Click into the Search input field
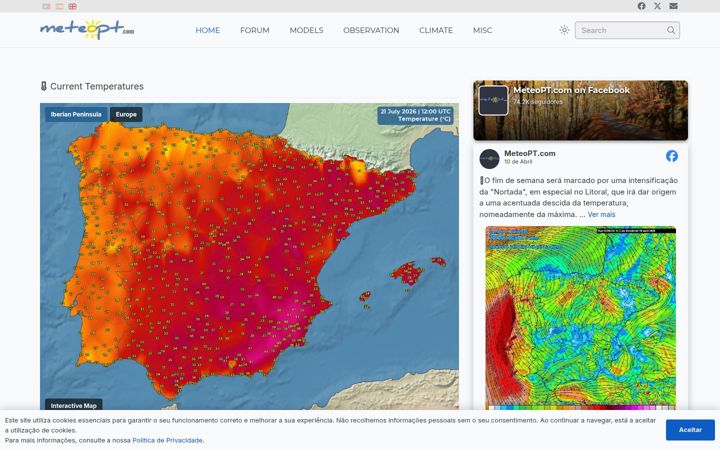The height and width of the screenshot is (450, 720). coord(622,30)
